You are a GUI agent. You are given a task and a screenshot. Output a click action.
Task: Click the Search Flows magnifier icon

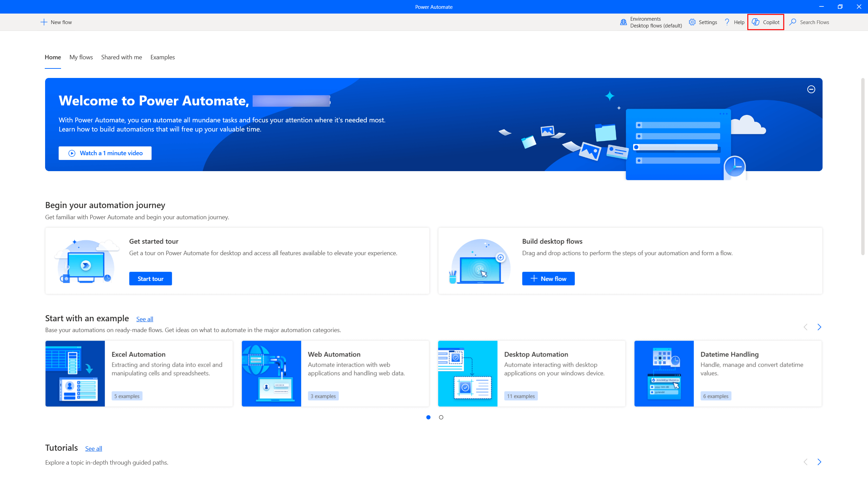pos(792,22)
